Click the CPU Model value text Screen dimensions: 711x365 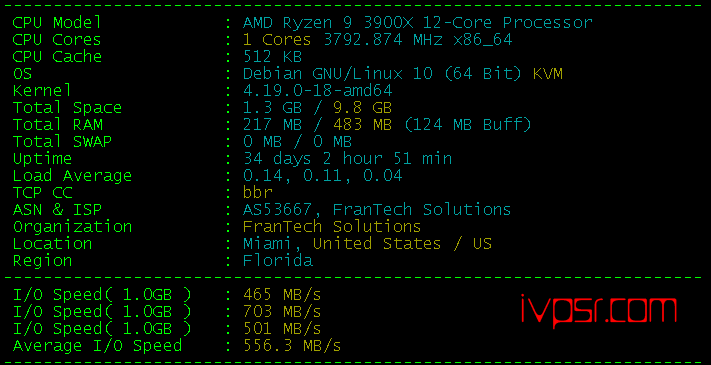tap(418, 23)
